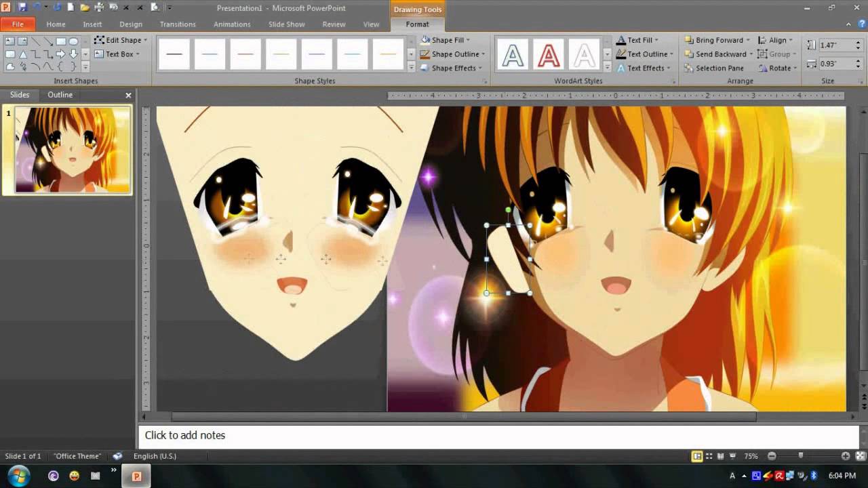Open the Rotate dropdown menu
868x488 pixels.
(x=776, y=68)
